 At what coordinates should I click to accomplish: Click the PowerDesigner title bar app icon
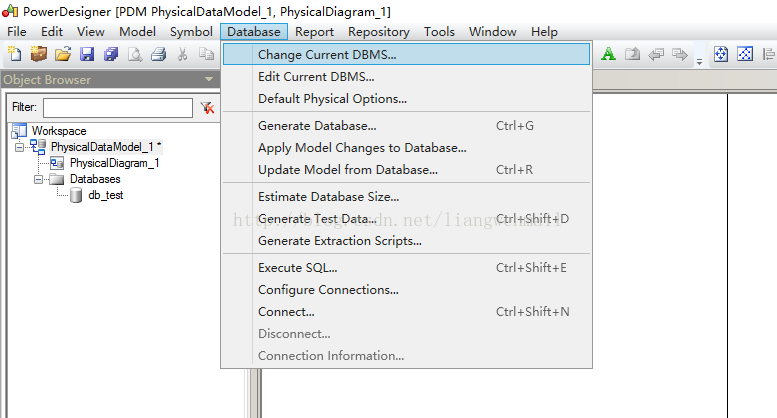click(x=10, y=10)
